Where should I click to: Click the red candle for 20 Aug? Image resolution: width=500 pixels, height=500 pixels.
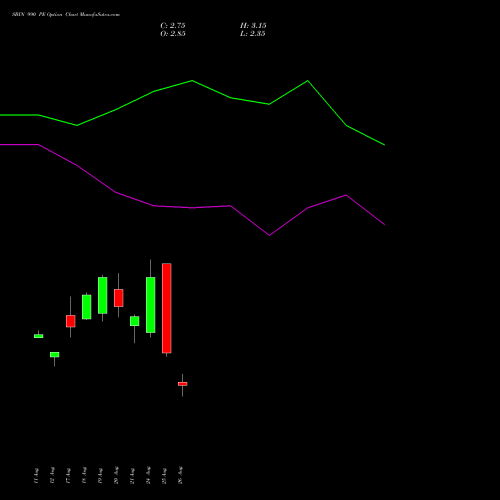119,298
